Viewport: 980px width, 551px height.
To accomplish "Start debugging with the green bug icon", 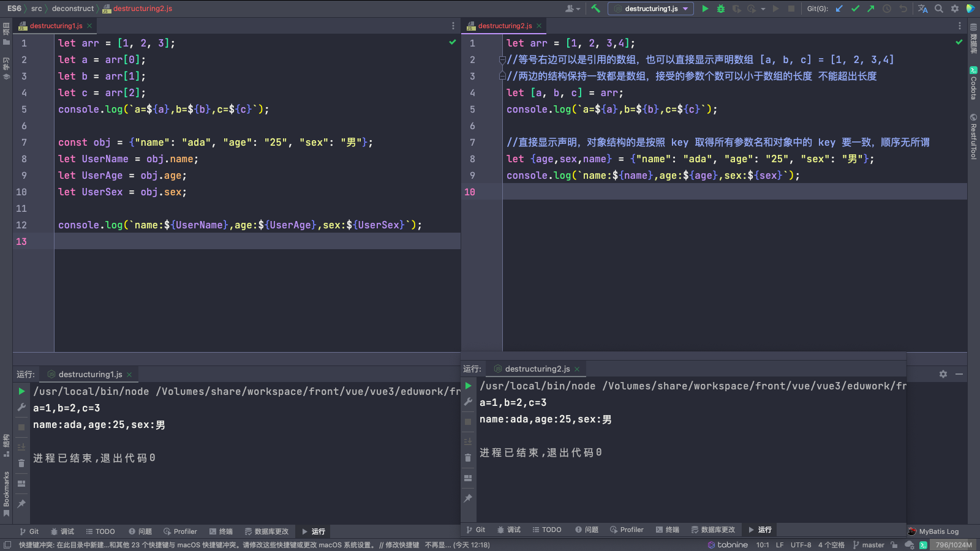I will point(721,9).
